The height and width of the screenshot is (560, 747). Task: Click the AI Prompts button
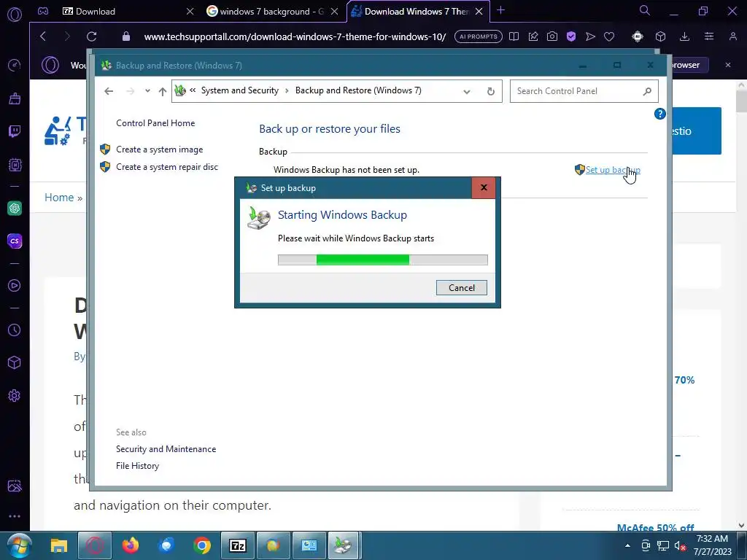pyautogui.click(x=479, y=36)
